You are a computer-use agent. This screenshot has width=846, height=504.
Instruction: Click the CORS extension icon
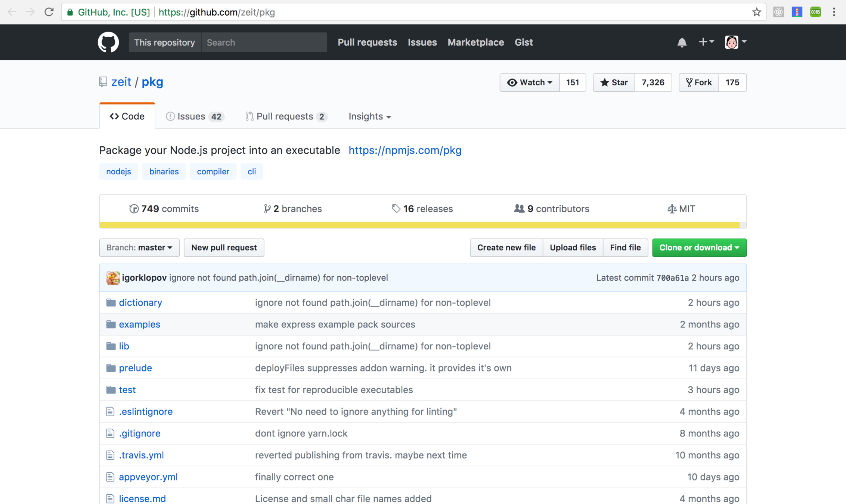[x=815, y=12]
